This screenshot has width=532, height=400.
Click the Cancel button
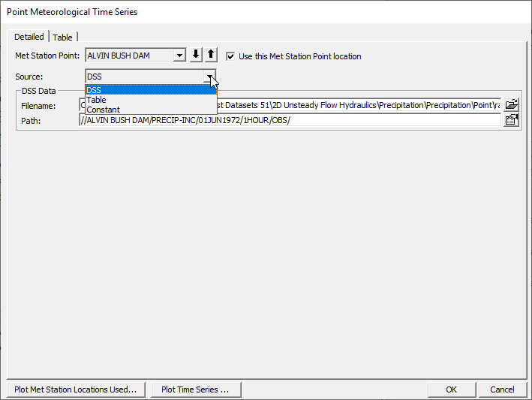(x=502, y=389)
